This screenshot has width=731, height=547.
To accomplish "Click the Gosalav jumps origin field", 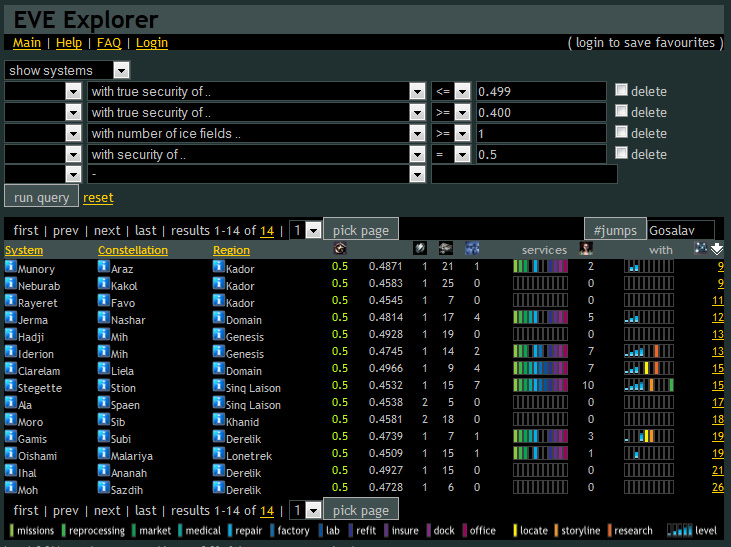I will [x=681, y=230].
